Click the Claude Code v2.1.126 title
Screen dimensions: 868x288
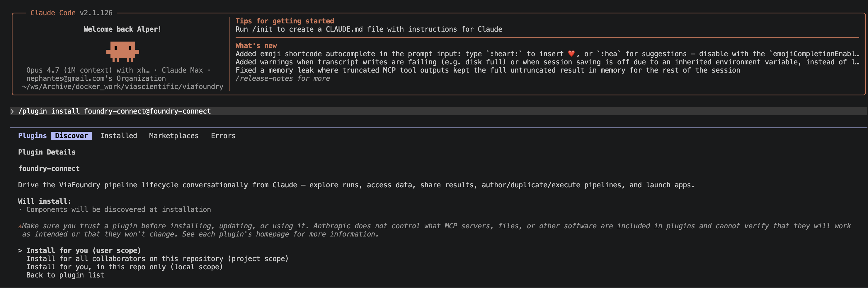[72, 13]
